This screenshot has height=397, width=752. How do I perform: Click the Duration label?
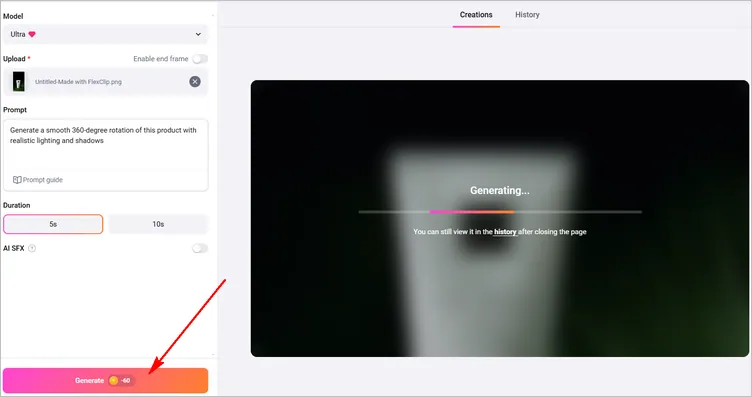(17, 205)
